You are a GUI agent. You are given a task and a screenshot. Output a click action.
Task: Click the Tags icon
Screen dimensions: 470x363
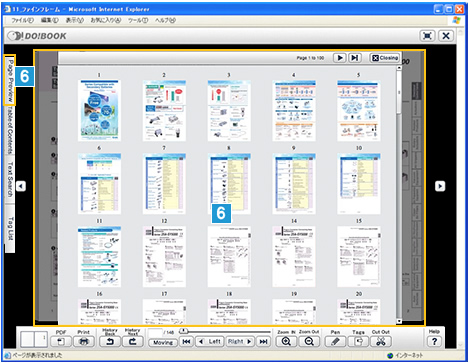pos(358,342)
